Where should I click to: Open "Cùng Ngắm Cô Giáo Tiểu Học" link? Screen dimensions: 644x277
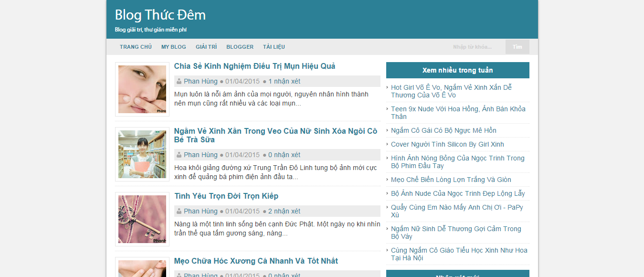point(459,254)
